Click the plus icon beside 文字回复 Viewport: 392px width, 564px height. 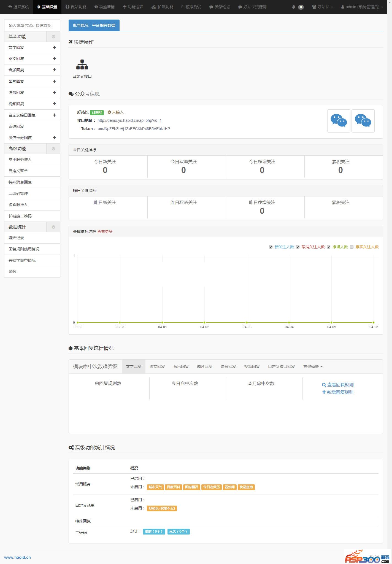[x=54, y=47]
